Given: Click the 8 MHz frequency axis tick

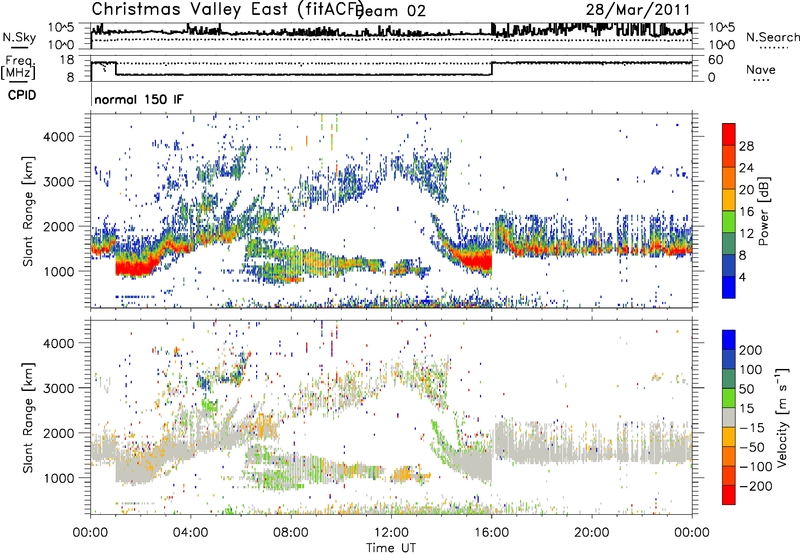Looking at the screenshot, I should pyautogui.click(x=70, y=78).
